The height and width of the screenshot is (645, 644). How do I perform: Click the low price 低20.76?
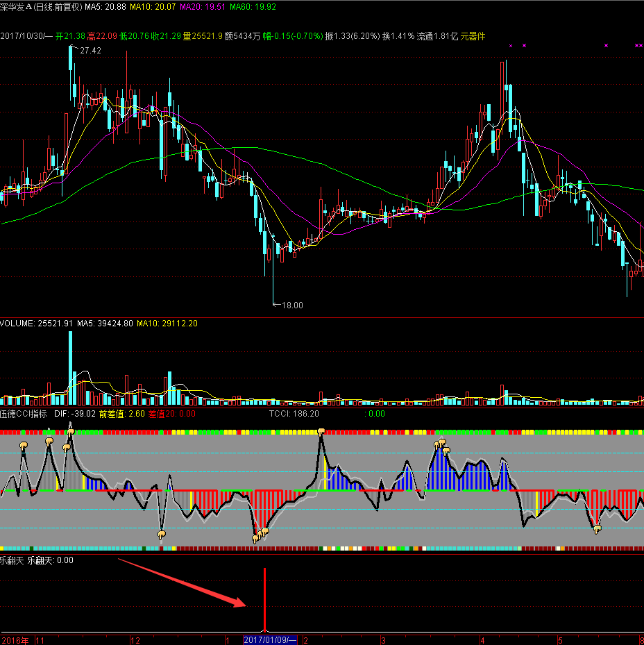coord(135,36)
